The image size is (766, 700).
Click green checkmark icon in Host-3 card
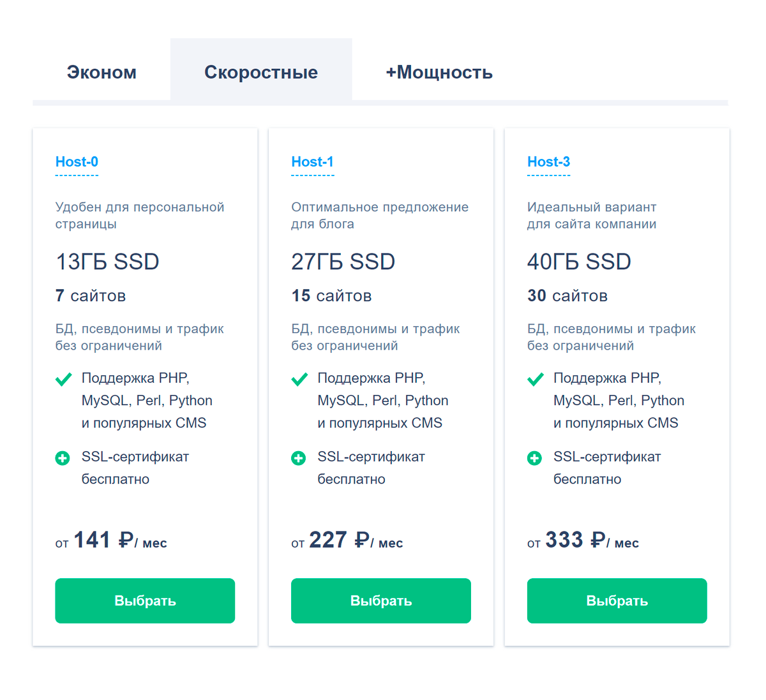[536, 380]
